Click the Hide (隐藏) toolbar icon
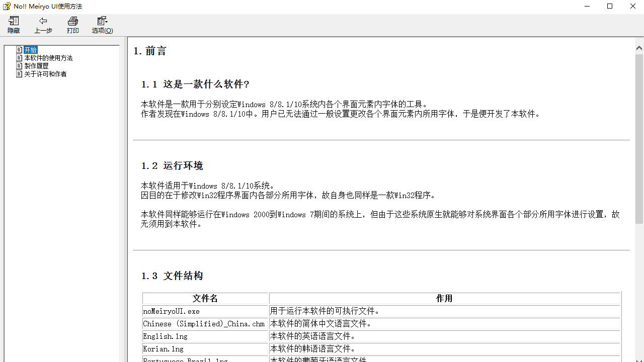Screen dimensions: 644x362 (x=14, y=25)
